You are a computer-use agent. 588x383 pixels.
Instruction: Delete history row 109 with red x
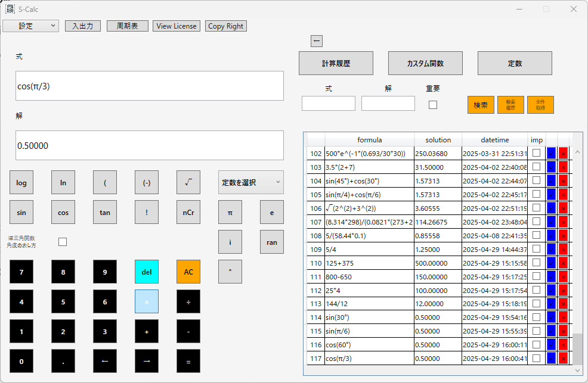pos(563,250)
